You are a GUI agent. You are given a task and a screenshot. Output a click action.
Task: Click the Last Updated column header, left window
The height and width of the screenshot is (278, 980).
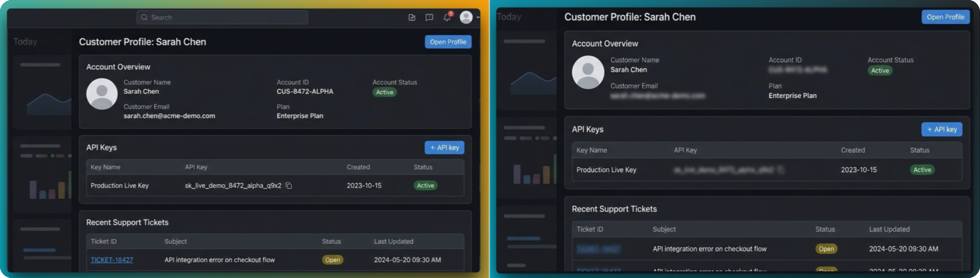[x=394, y=241]
